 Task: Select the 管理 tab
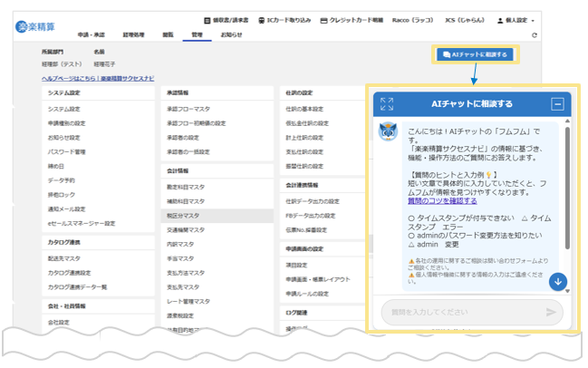pyautogui.click(x=197, y=34)
